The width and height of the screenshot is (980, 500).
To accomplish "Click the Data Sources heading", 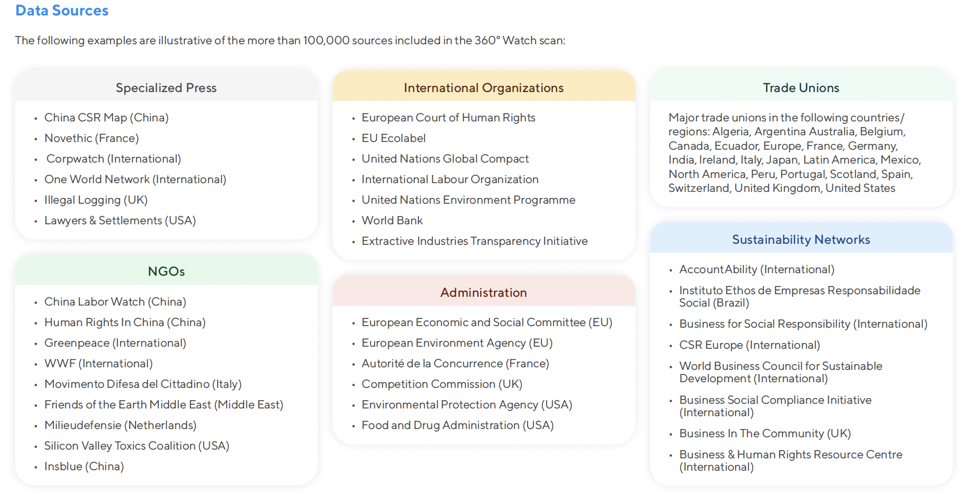I will (x=62, y=10).
